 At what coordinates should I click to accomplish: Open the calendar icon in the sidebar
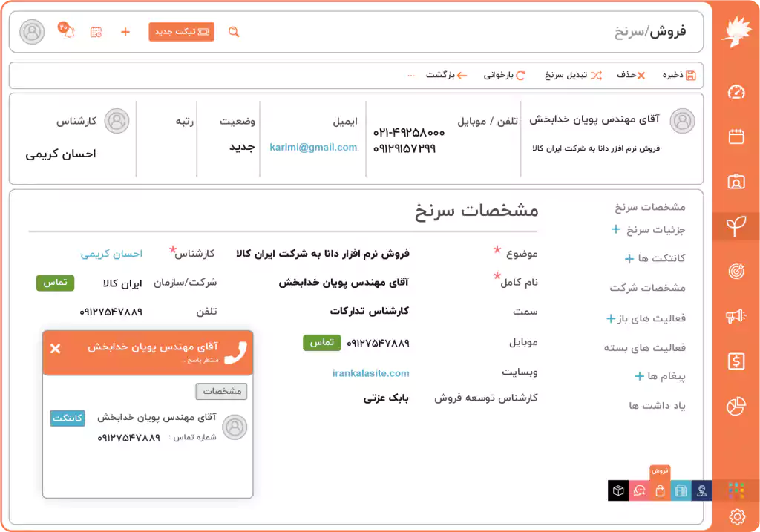(x=736, y=137)
